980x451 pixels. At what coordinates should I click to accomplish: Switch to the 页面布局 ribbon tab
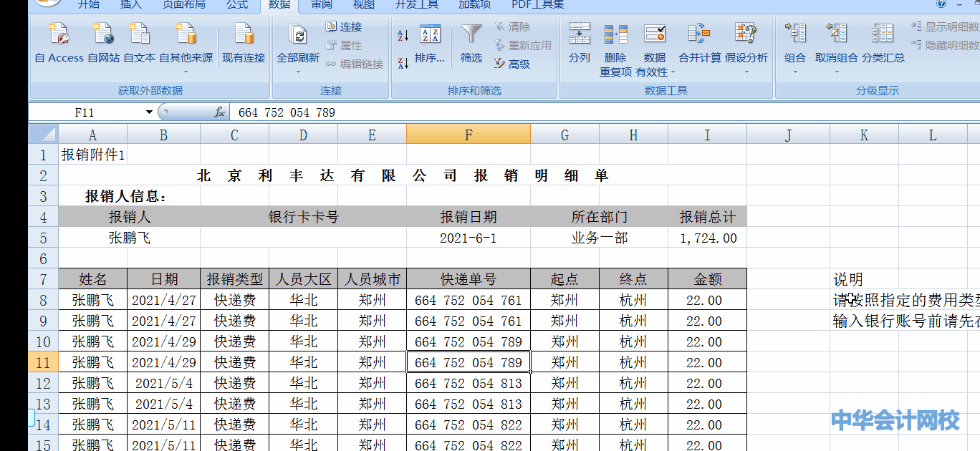click(x=183, y=5)
